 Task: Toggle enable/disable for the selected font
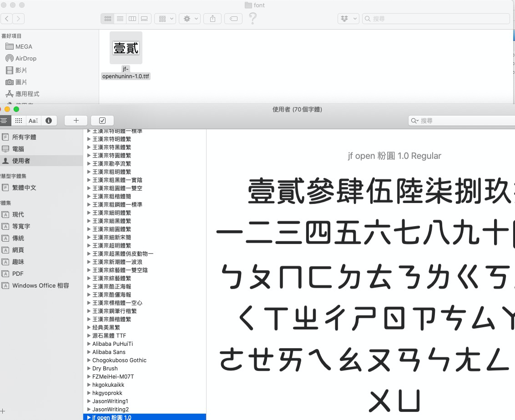pos(102,121)
